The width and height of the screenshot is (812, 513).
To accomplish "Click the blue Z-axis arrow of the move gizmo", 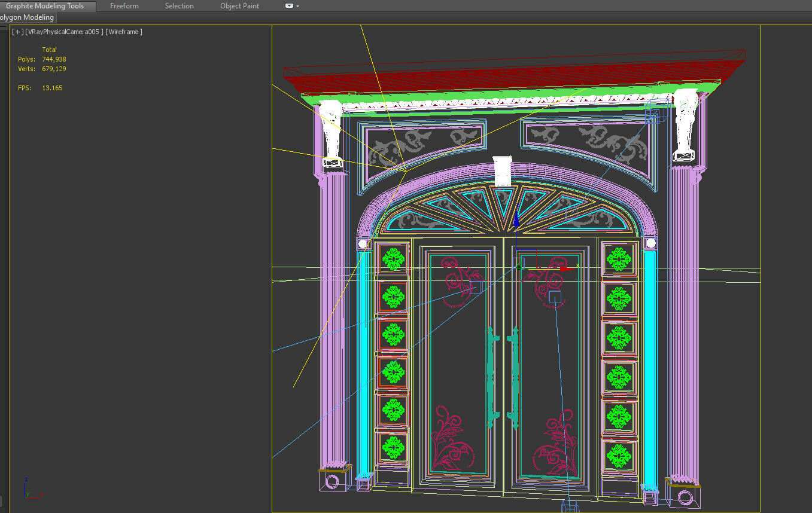I will pos(516,220).
